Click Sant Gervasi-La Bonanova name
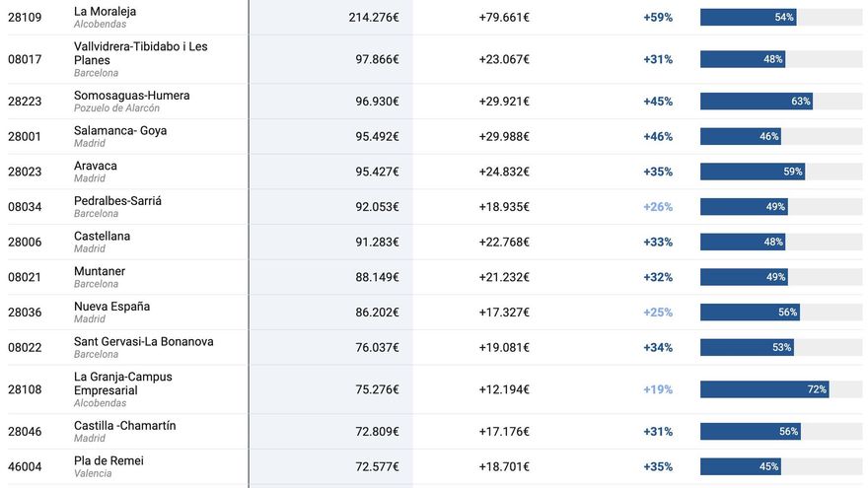This screenshot has width=868, height=488. click(x=143, y=341)
